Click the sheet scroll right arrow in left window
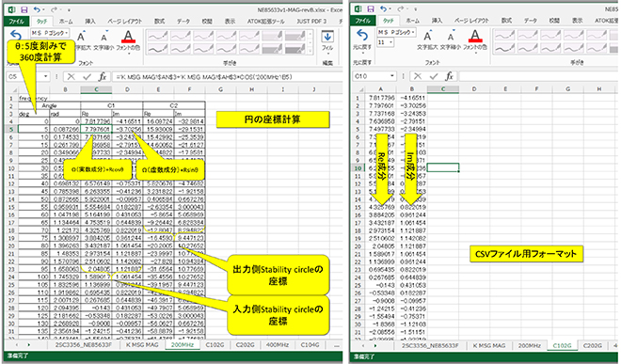Screen dimensions: 621x364 click(x=28, y=345)
